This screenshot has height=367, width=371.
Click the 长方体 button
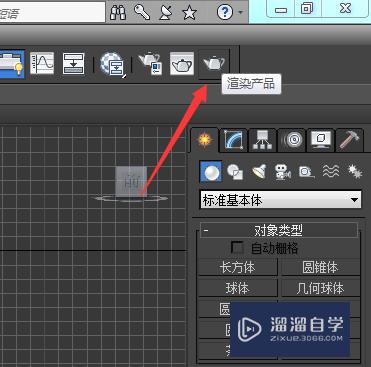pyautogui.click(x=238, y=268)
